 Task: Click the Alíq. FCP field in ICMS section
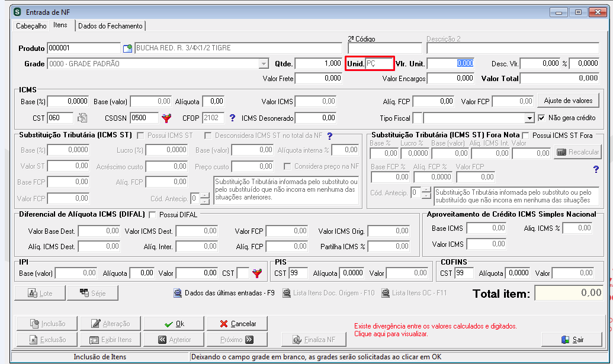(434, 102)
